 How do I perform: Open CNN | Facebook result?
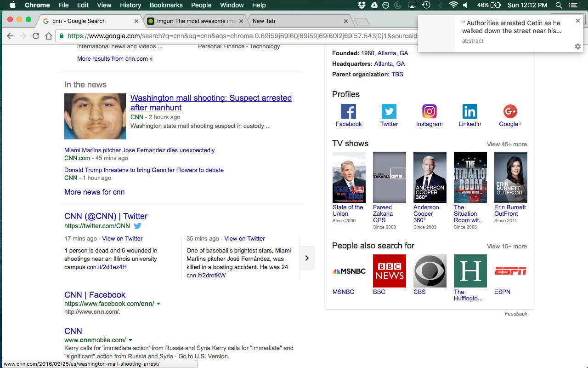pyautogui.click(x=95, y=295)
